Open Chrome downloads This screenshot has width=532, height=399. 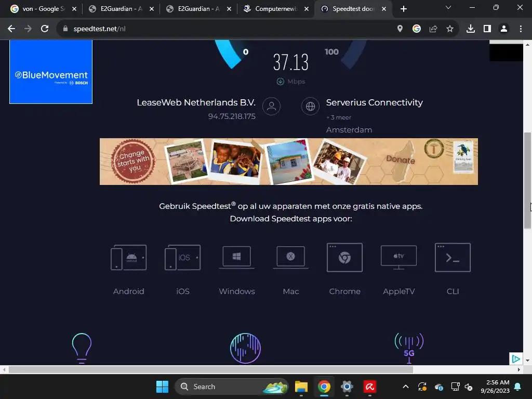point(471,29)
